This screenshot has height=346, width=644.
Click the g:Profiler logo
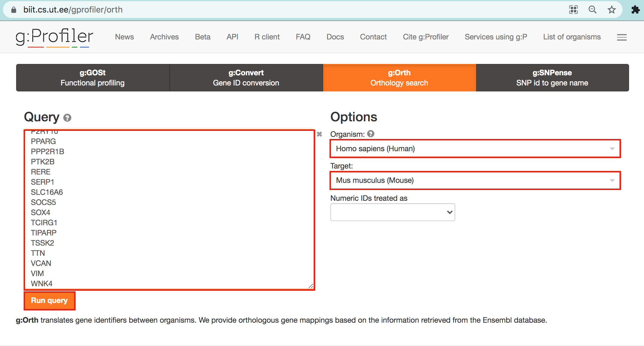pyautogui.click(x=54, y=37)
